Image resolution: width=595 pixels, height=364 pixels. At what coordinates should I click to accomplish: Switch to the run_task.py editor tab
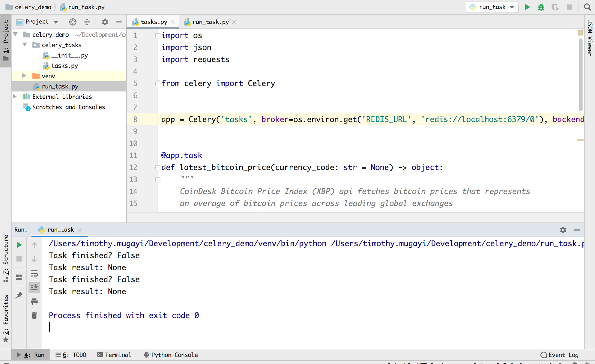coord(210,22)
